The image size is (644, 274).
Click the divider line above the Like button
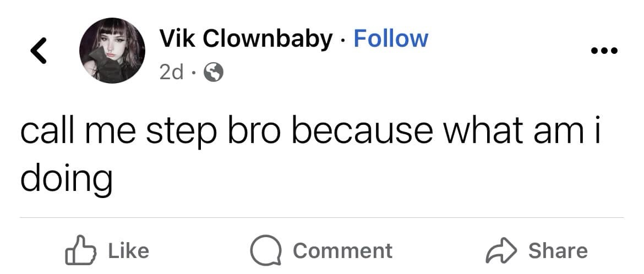pyautogui.click(x=321, y=217)
